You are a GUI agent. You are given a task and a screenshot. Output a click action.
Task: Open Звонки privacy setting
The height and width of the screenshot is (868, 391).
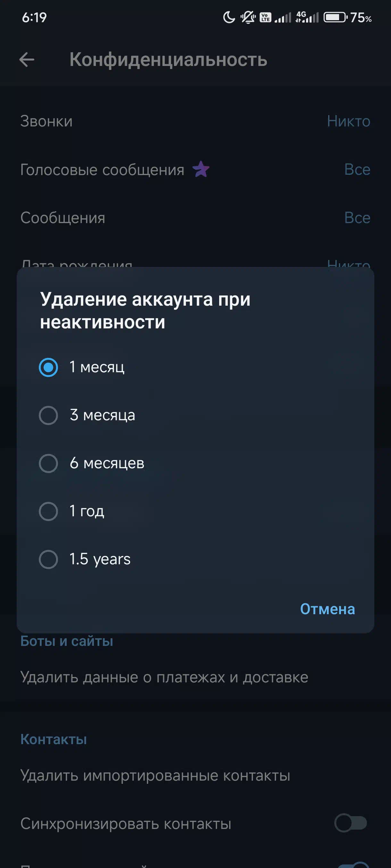point(195,121)
